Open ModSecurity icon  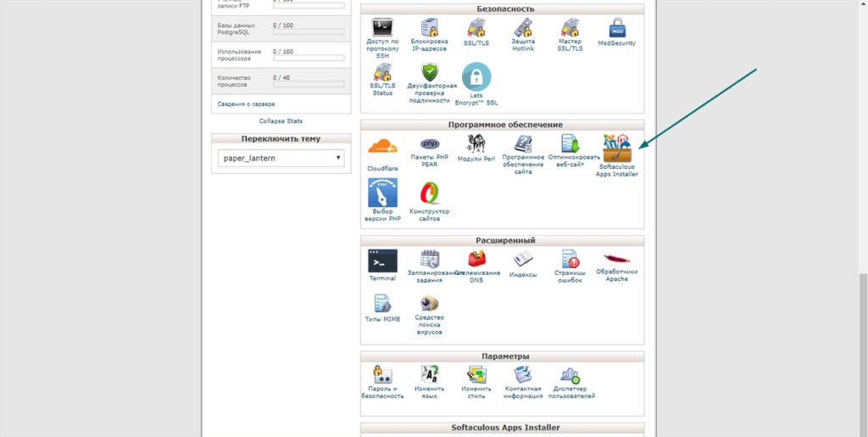pos(617,28)
